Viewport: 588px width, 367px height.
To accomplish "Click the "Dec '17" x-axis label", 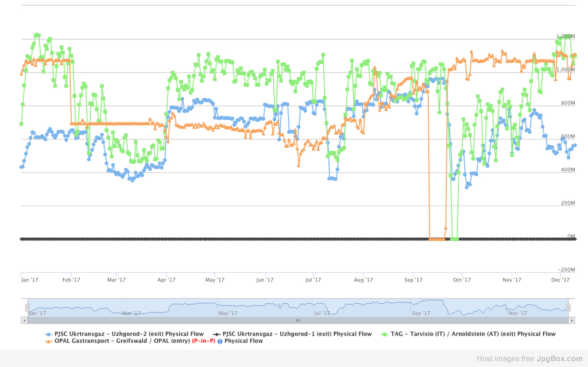I will tap(560, 280).
